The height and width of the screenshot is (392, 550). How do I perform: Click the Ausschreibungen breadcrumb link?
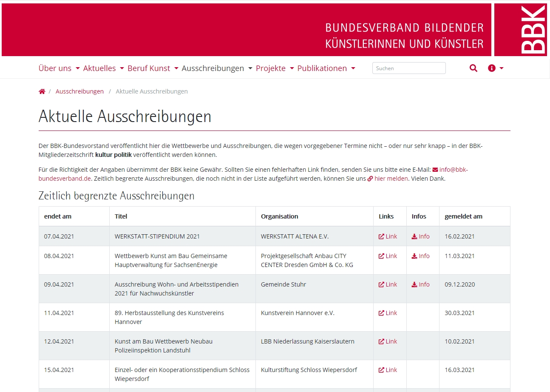[79, 91]
